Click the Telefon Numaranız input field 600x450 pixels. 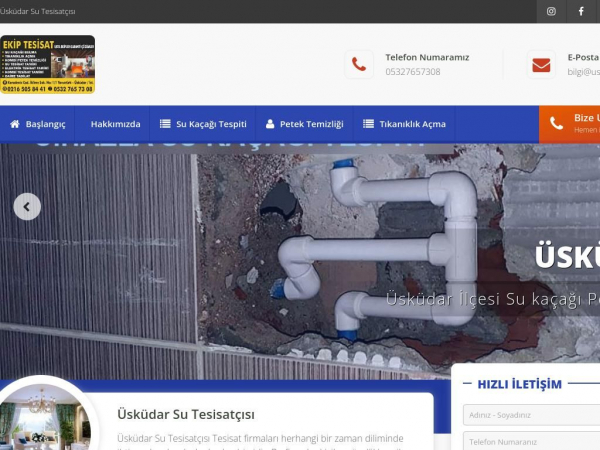532,441
